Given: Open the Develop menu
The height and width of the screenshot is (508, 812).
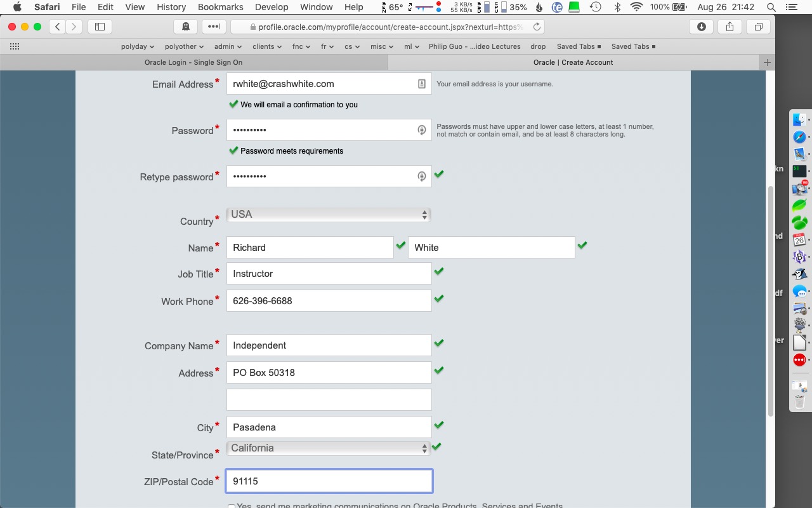Looking at the screenshot, I should [271, 7].
